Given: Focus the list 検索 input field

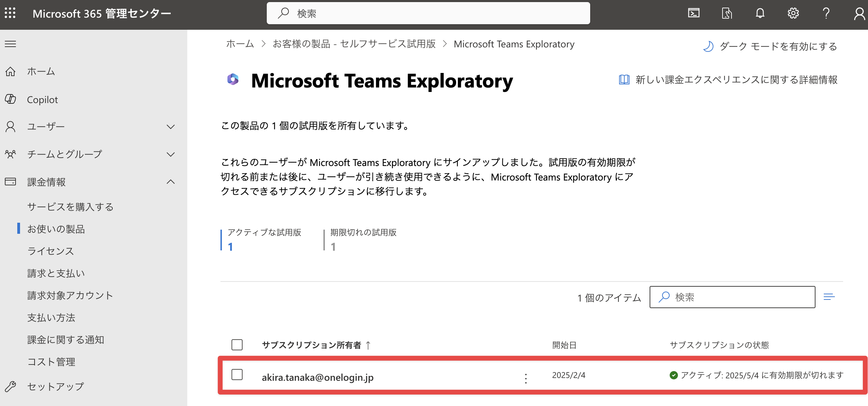Looking at the screenshot, I should 732,297.
